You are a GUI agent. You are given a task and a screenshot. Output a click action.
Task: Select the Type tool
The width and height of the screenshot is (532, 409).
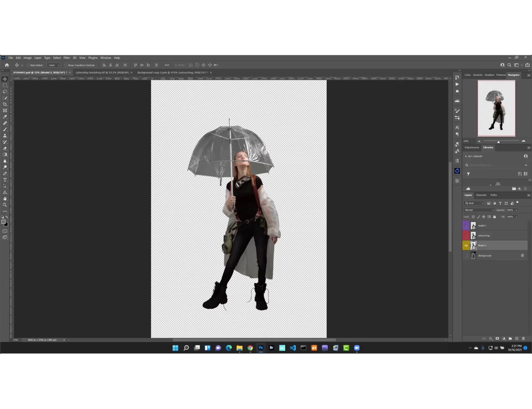[5, 180]
